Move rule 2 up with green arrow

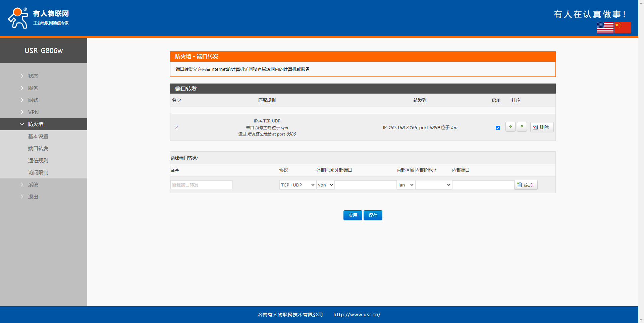click(x=510, y=127)
